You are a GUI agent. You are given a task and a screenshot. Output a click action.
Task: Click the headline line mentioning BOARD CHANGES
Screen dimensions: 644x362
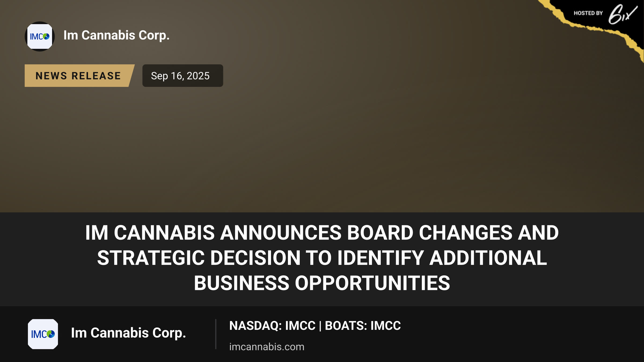tap(322, 232)
